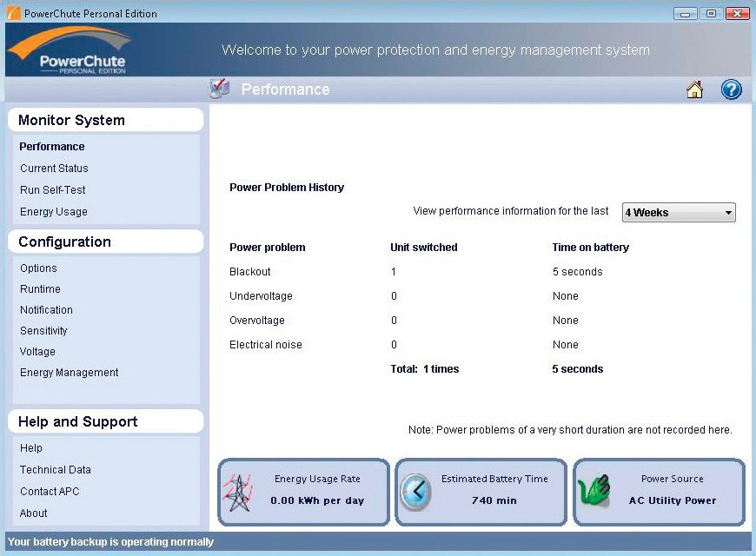Open help via blue question mark icon
The width and height of the screenshot is (756, 556).
(x=731, y=89)
